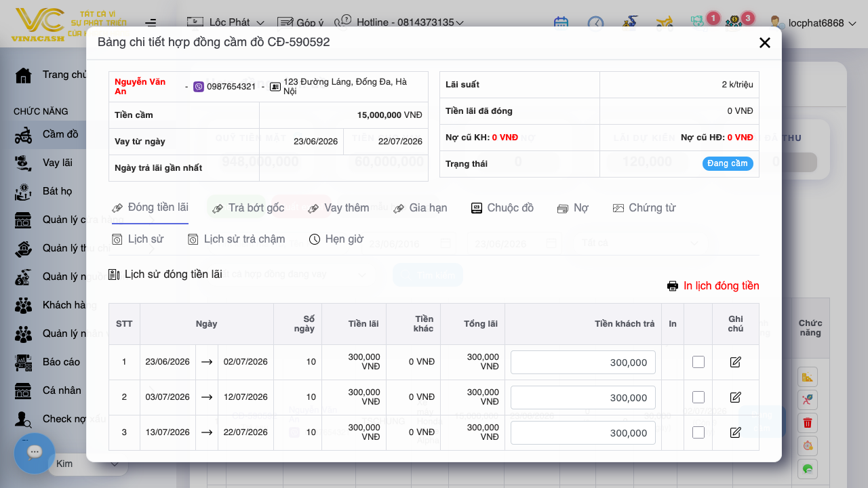Viewport: 868px width, 488px height.
Task: Click the red trash icon in background table
Action: (x=808, y=423)
